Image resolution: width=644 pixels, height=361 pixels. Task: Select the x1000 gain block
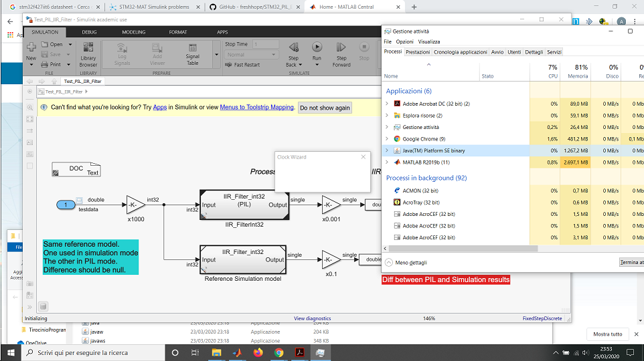135,205
